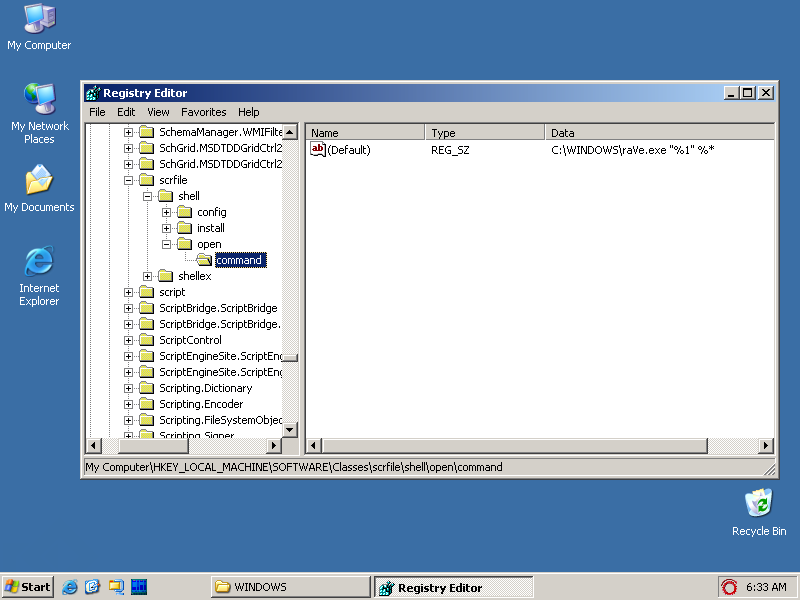Click the key tree's vertical scroll up arrow

click(x=290, y=132)
